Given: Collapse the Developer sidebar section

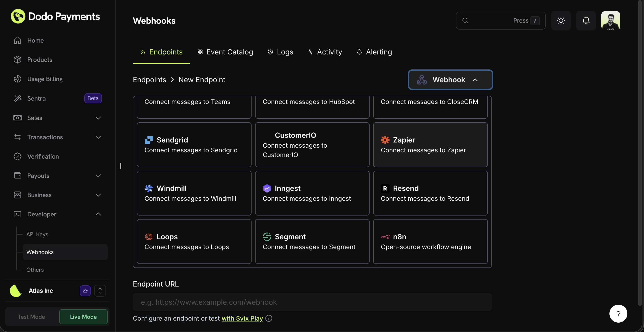Looking at the screenshot, I should [98, 214].
